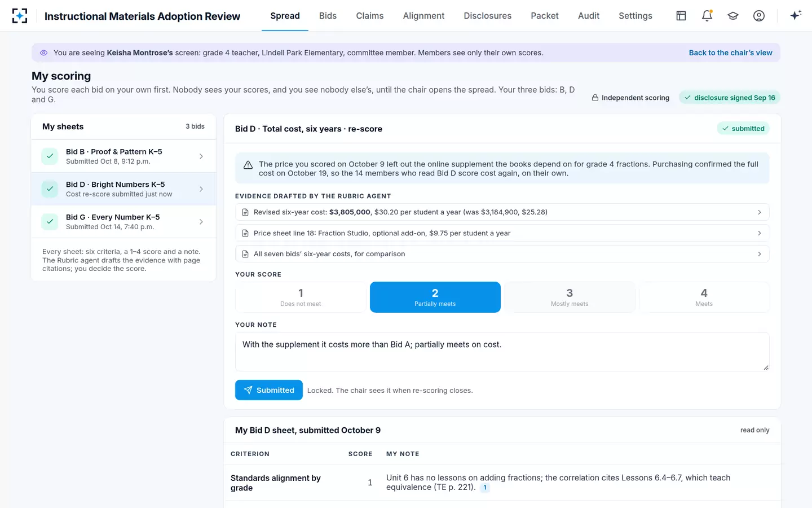Expand the all seven bids comparison chevron
Screen dimensions: 812x508
coord(760,254)
